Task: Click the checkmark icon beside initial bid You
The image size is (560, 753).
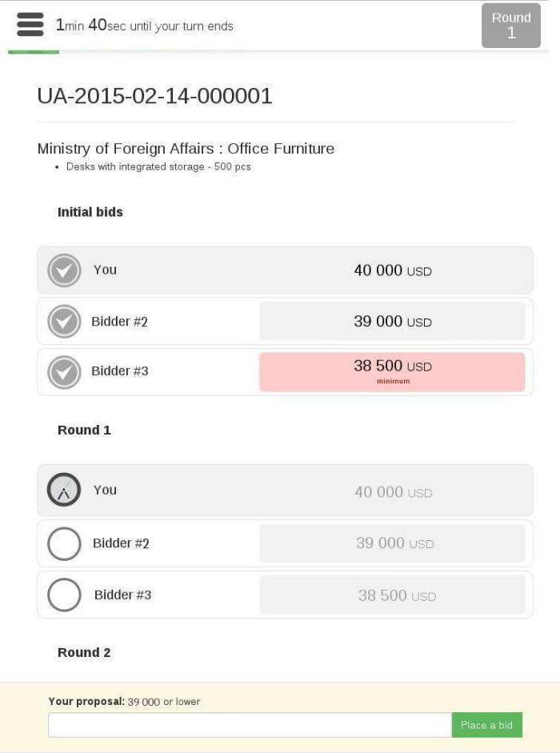Action: coord(64,270)
